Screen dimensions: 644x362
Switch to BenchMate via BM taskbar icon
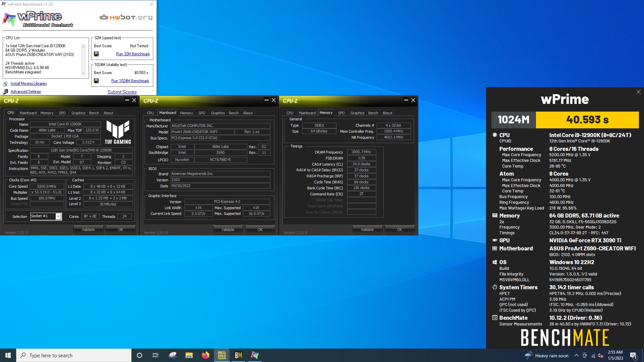tap(238, 355)
